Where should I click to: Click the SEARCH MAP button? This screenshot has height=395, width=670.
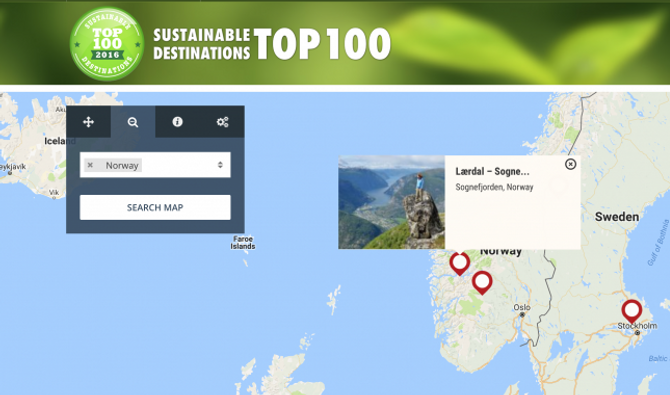tap(155, 207)
